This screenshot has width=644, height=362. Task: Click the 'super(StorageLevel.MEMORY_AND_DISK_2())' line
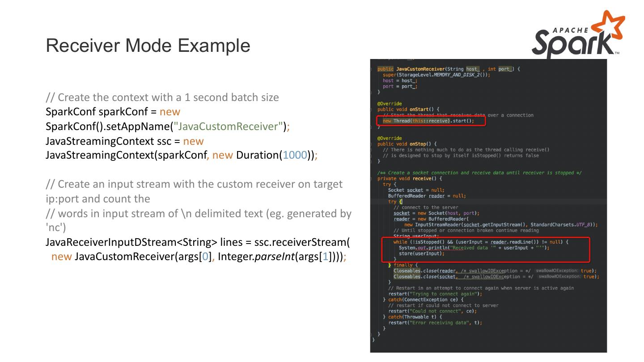coord(436,75)
